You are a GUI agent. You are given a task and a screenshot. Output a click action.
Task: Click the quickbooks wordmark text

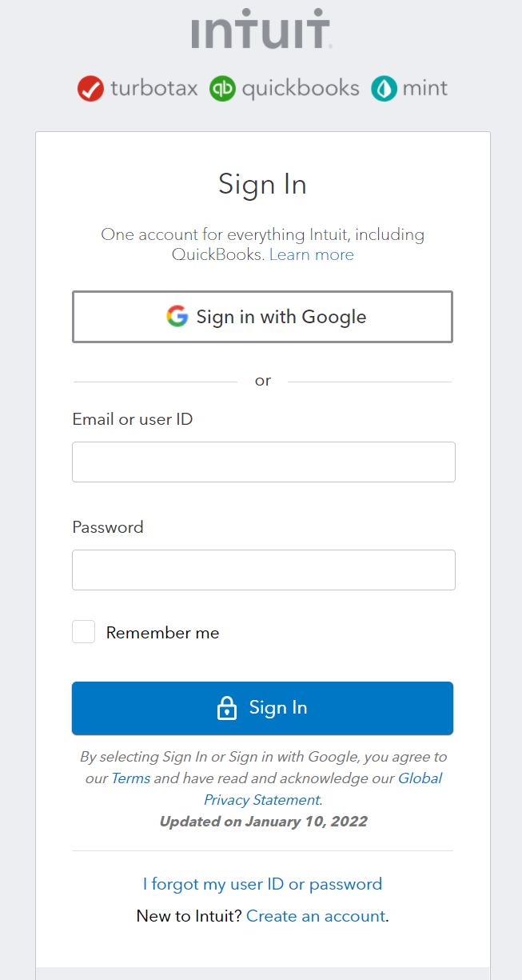click(x=301, y=88)
